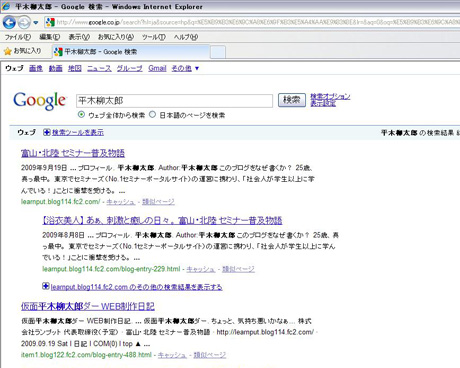Click the browser Back arrow button
The height and width of the screenshot is (368, 460).
[x=9, y=23]
